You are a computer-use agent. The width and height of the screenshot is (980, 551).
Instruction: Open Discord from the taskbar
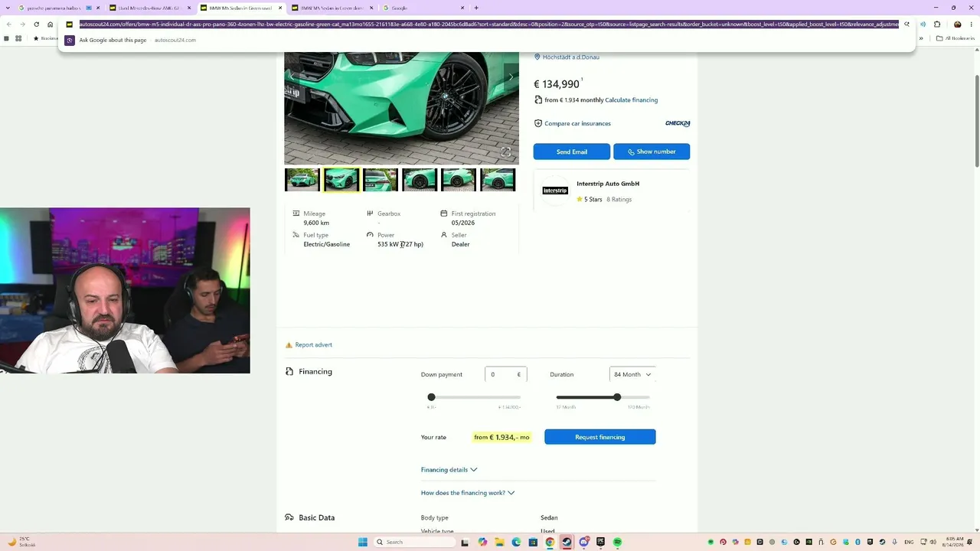click(583, 542)
